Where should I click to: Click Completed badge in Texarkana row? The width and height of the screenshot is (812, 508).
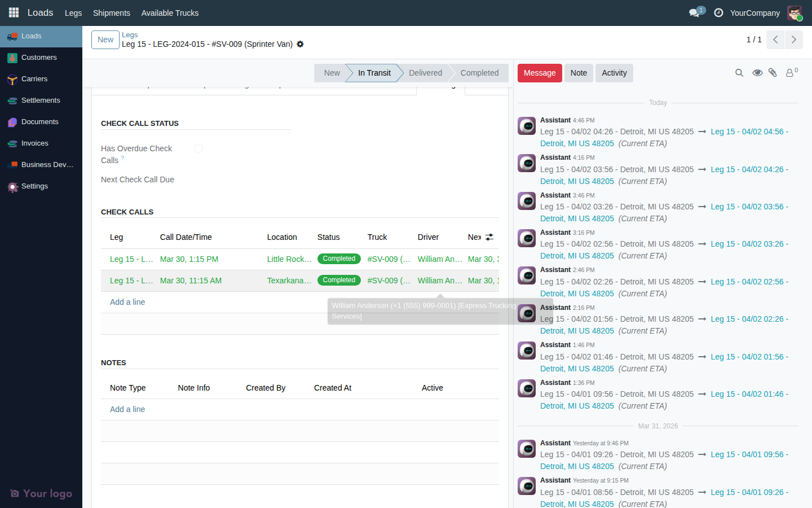click(339, 280)
